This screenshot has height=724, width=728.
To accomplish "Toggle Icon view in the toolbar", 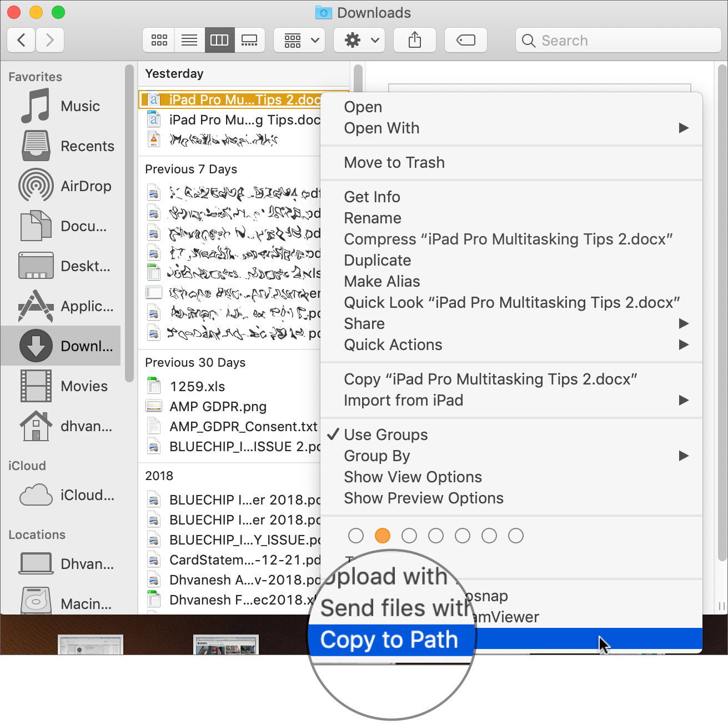I will 158,40.
